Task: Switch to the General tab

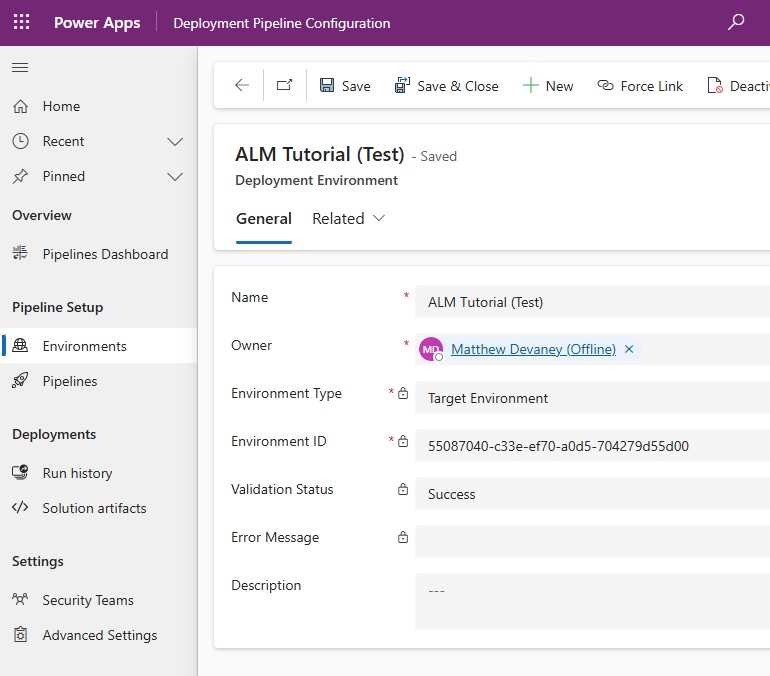Action: tap(264, 218)
